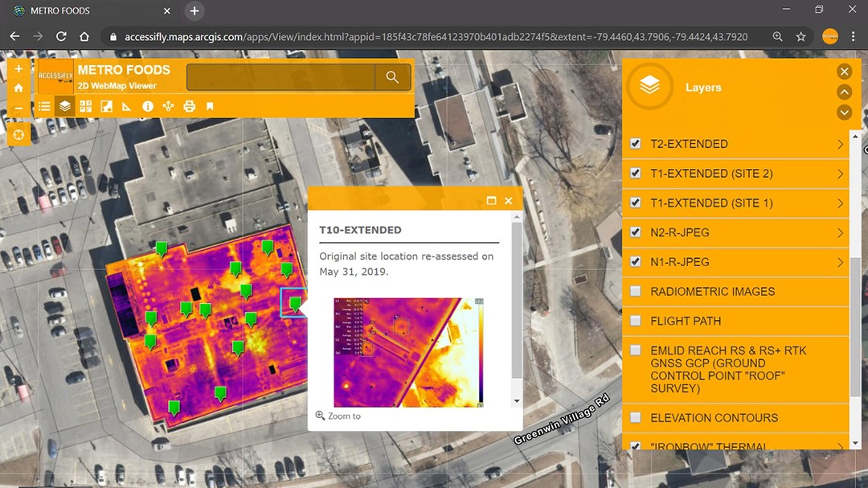Open the Bookmarks tool
This screenshot has height=488, width=868.
pos(210,106)
